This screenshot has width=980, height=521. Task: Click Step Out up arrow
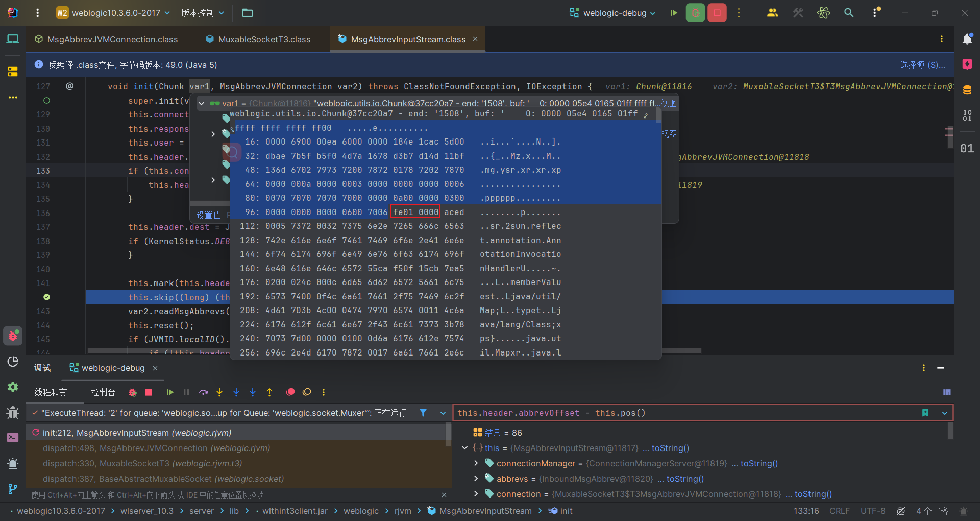[x=269, y=392]
